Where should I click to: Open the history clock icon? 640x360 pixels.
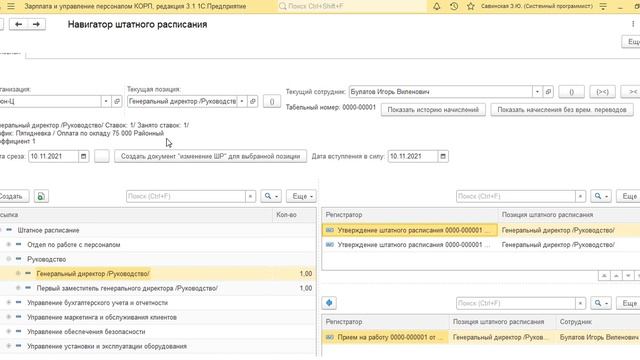(x=454, y=7)
